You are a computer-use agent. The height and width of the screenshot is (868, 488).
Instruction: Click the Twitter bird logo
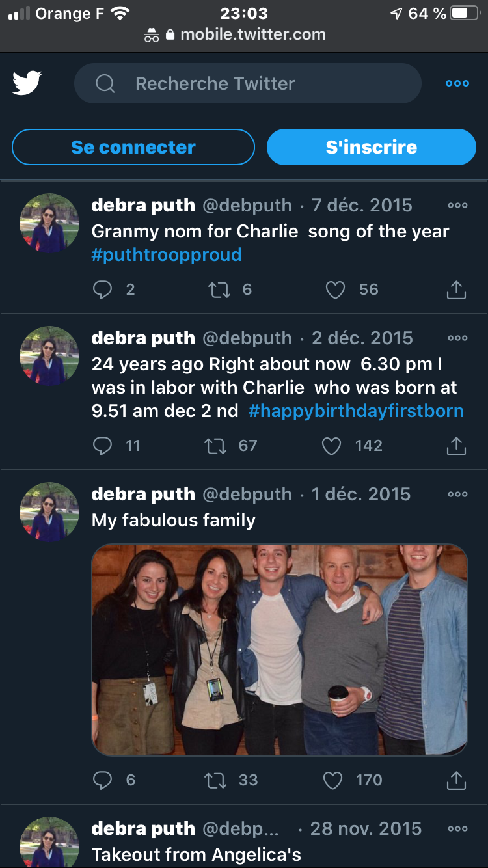coord(27,83)
